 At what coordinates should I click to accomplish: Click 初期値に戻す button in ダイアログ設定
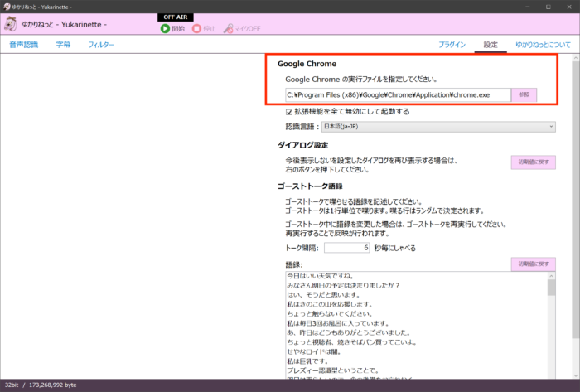click(x=534, y=162)
